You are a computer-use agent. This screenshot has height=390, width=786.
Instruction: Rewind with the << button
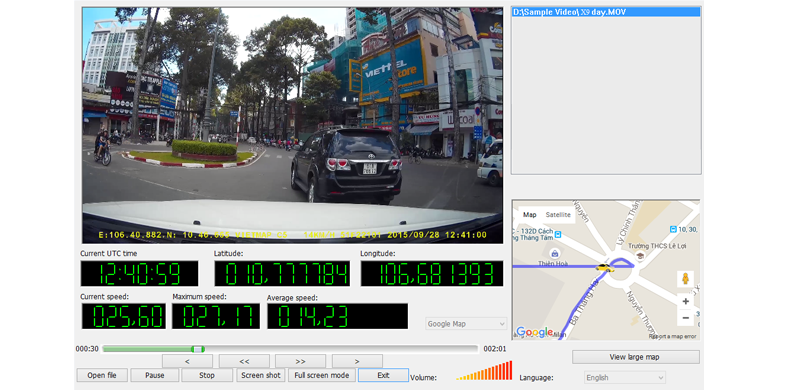[x=244, y=361]
